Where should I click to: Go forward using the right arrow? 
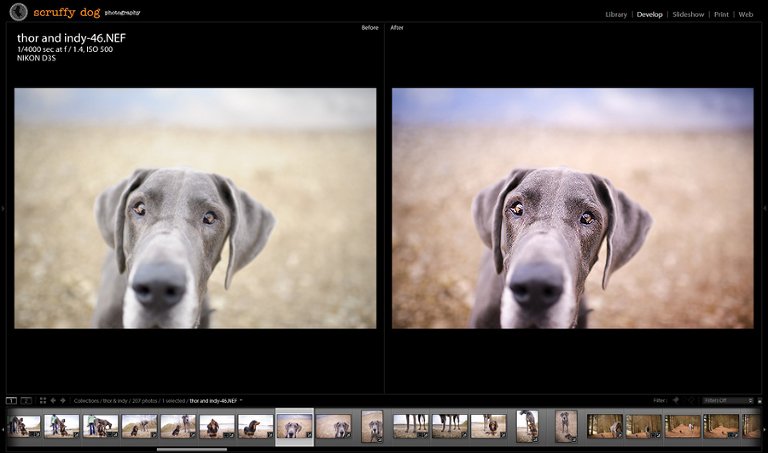click(x=63, y=400)
